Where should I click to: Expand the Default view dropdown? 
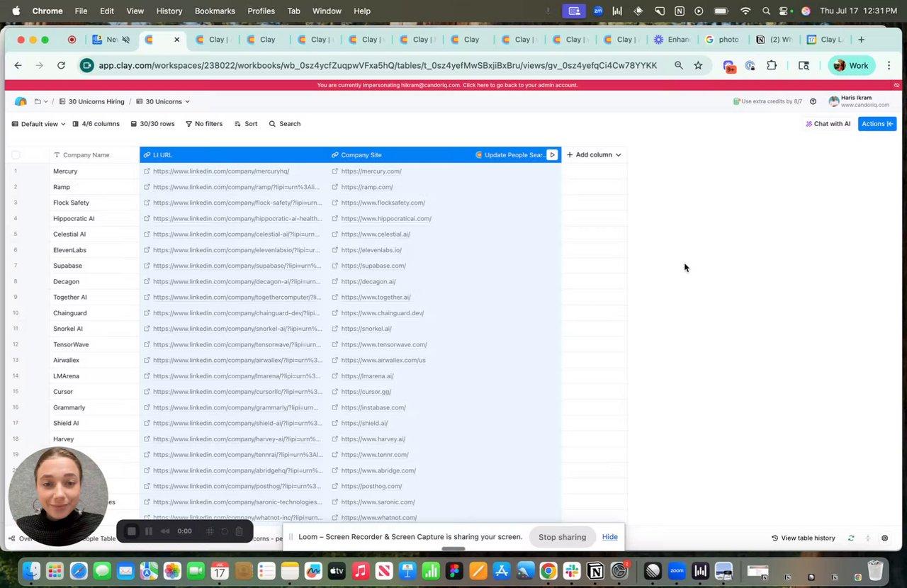[38, 123]
